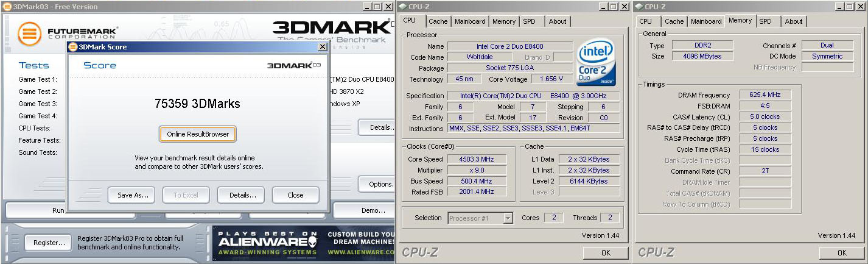Click the Threads count field

click(x=610, y=218)
